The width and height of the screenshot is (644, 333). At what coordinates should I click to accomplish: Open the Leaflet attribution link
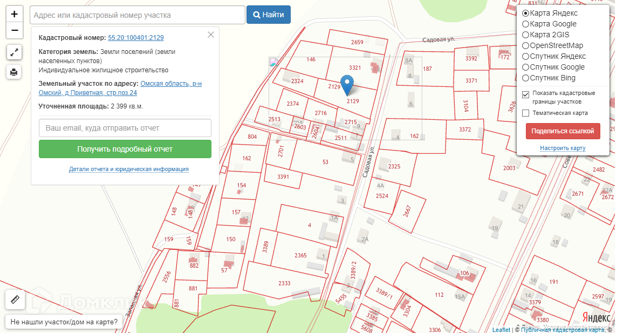point(501,330)
